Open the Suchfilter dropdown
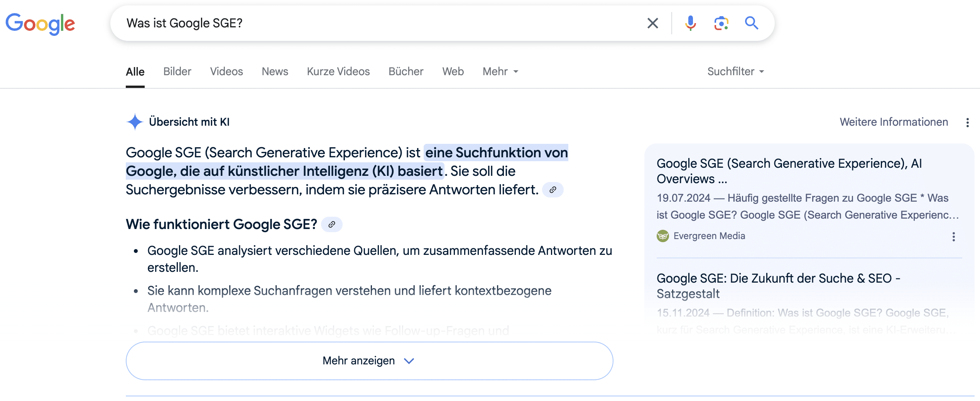The height and width of the screenshot is (401, 980). click(735, 72)
